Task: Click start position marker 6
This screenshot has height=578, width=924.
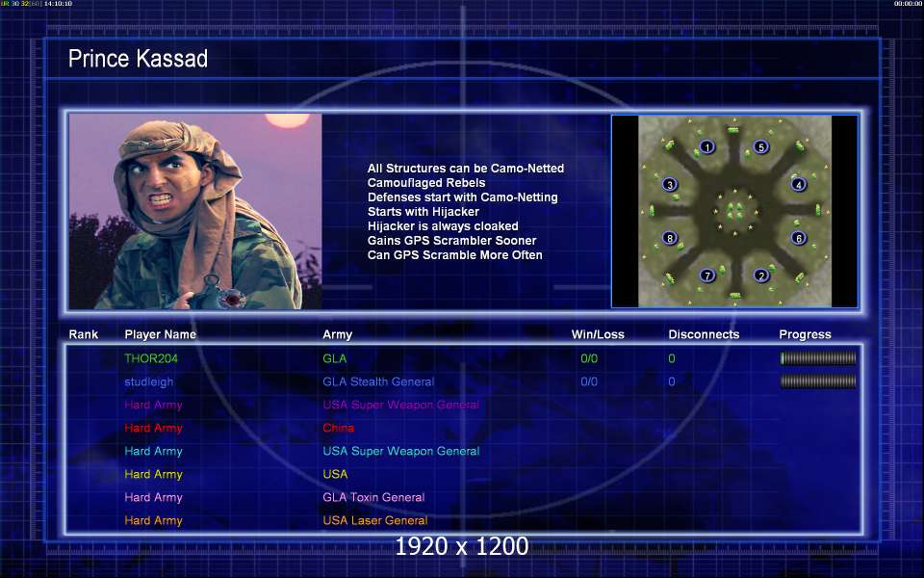Action: click(799, 238)
